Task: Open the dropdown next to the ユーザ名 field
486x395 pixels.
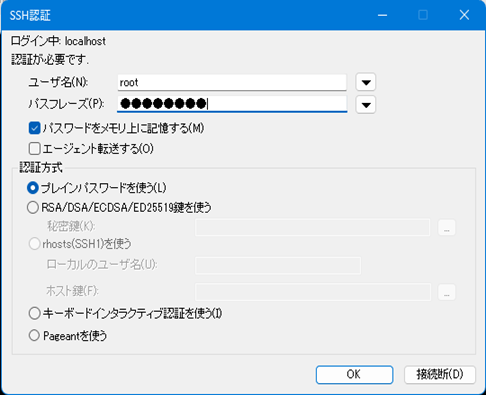Action: tap(366, 82)
